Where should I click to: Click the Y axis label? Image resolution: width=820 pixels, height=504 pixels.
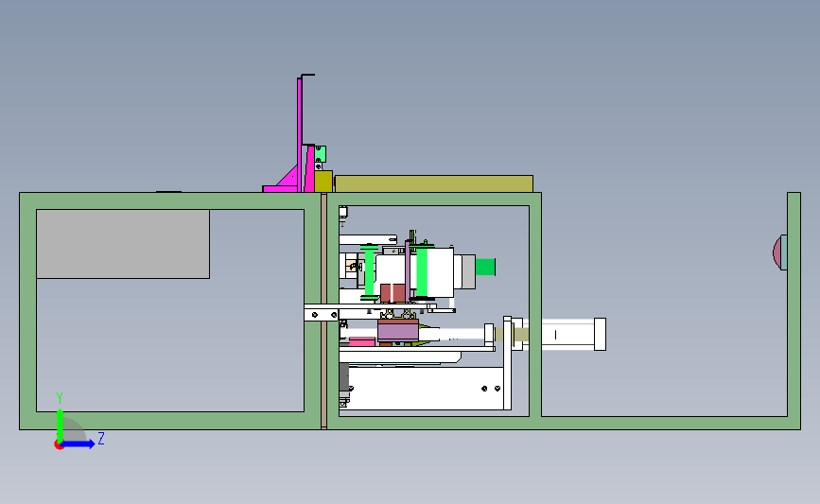[60, 398]
